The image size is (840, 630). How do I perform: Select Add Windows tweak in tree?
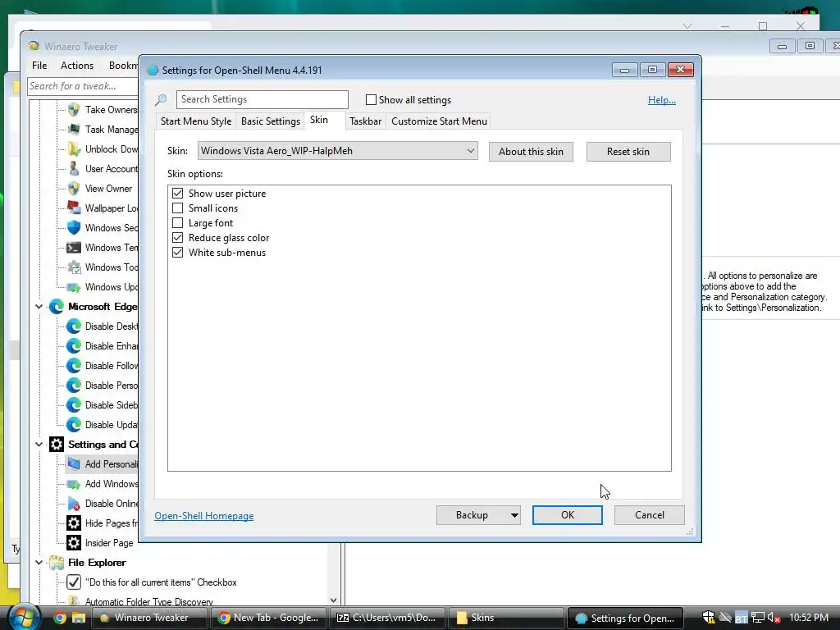[111, 484]
